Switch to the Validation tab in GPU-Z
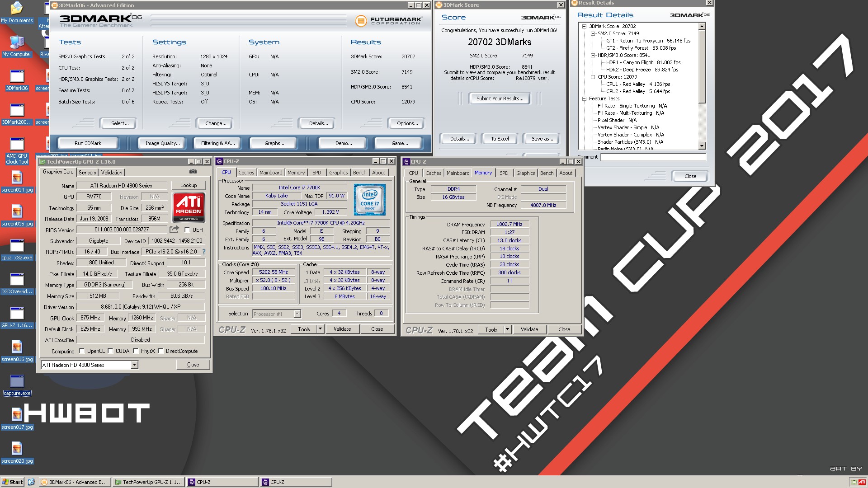 (x=112, y=173)
